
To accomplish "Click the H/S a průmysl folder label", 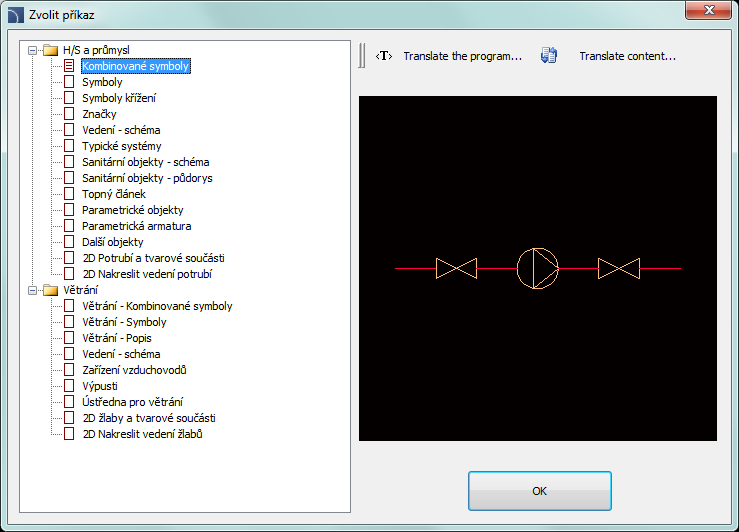I will 96,50.
